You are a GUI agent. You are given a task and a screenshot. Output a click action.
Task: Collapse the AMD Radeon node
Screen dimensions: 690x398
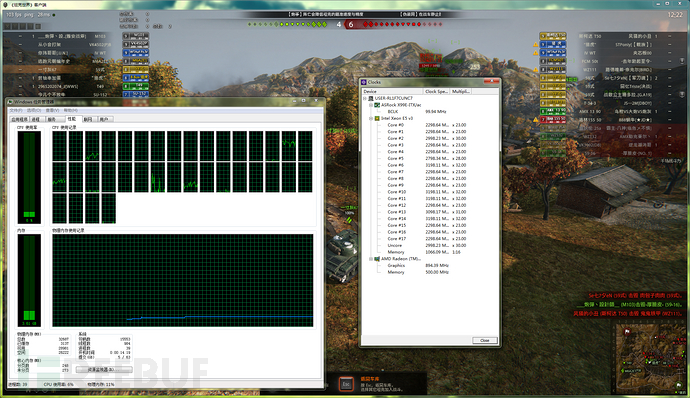[371, 259]
